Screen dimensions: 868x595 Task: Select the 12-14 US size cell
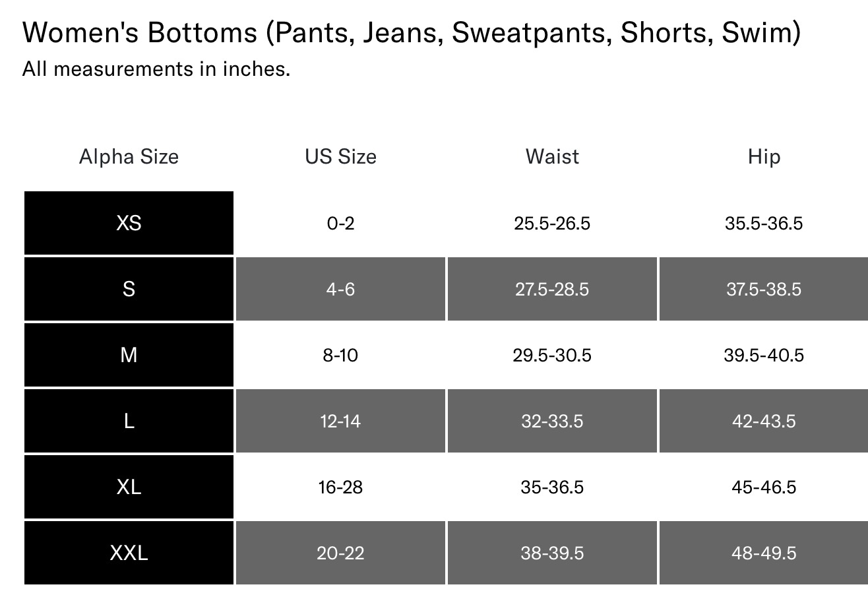point(340,421)
